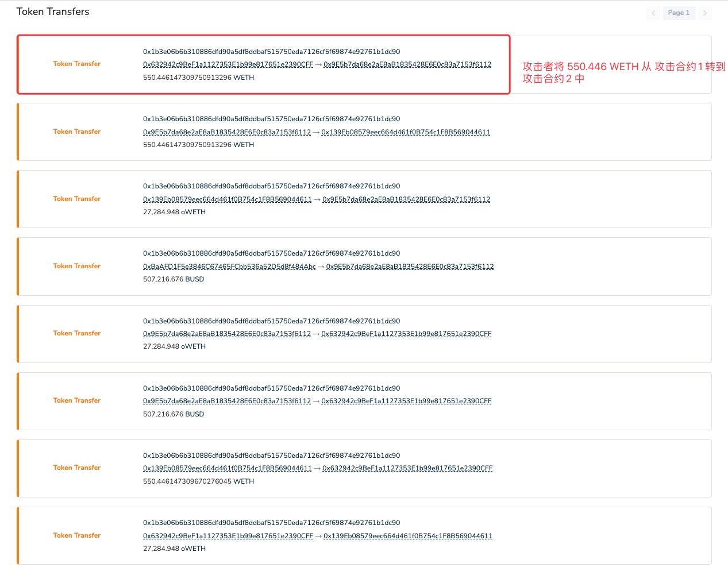Click the red Chinese annotation text
Screen dimensions: 728x575
pyautogui.click(x=624, y=72)
